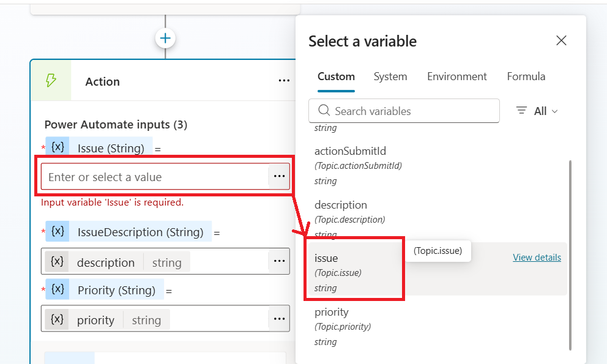
Task: Click the variable icon beside Issue (String)
Action: point(58,147)
